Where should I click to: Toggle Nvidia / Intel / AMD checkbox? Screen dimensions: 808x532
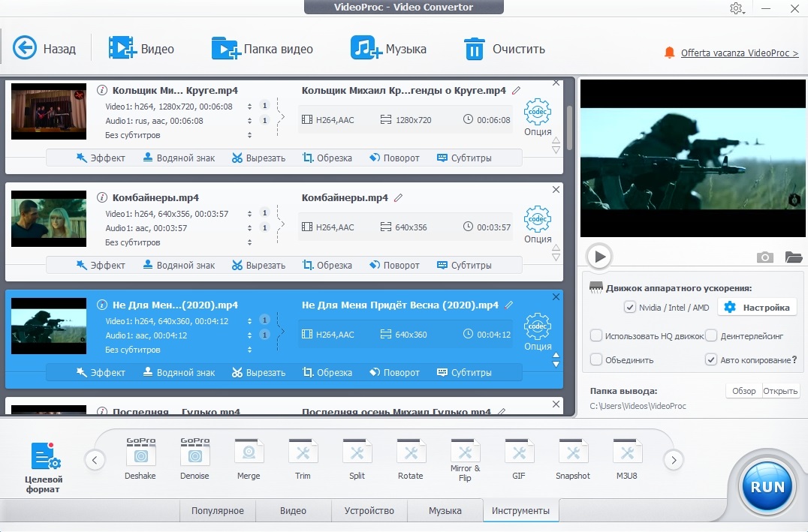pyautogui.click(x=630, y=308)
